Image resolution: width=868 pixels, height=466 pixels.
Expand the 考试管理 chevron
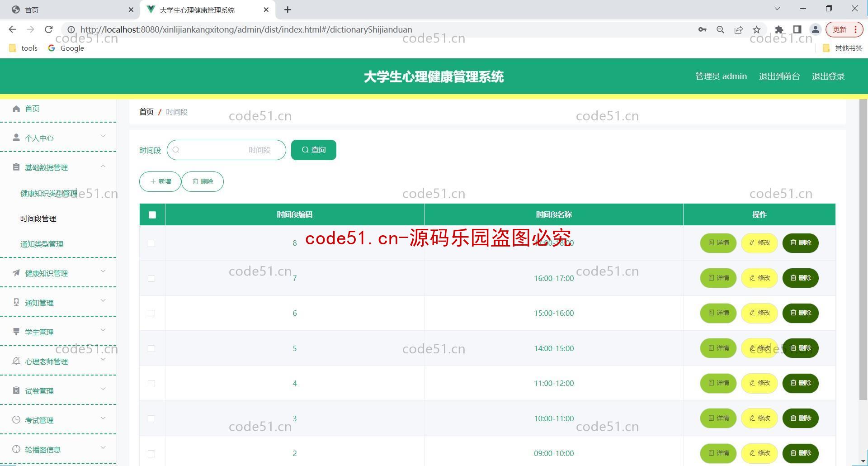103,418
